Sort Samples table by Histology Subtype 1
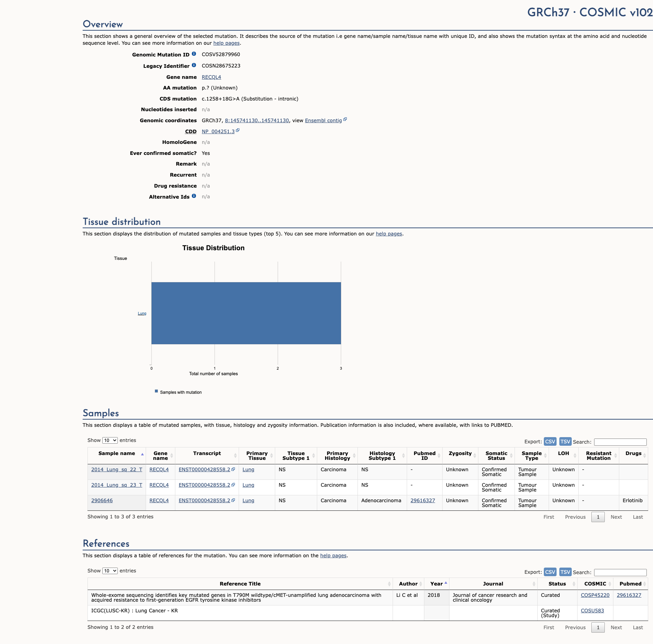Screen dimensions: 653x644 [x=382, y=456]
